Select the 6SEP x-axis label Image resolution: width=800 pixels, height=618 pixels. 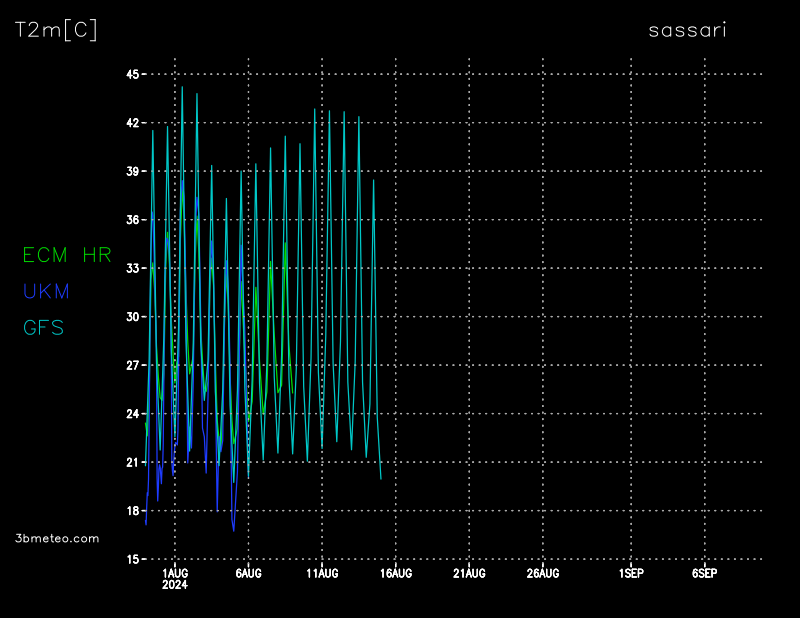coord(704,573)
